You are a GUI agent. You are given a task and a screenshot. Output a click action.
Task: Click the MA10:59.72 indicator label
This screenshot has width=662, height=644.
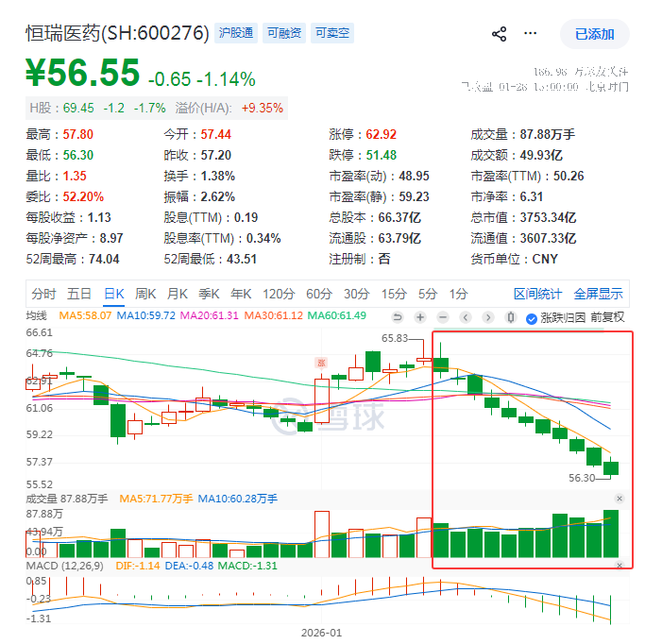pos(146,315)
